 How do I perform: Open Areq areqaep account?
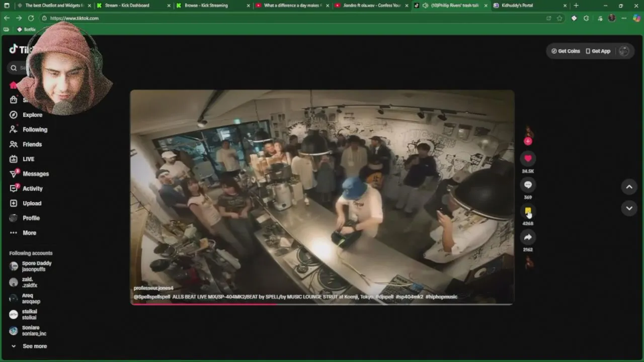coord(25,299)
